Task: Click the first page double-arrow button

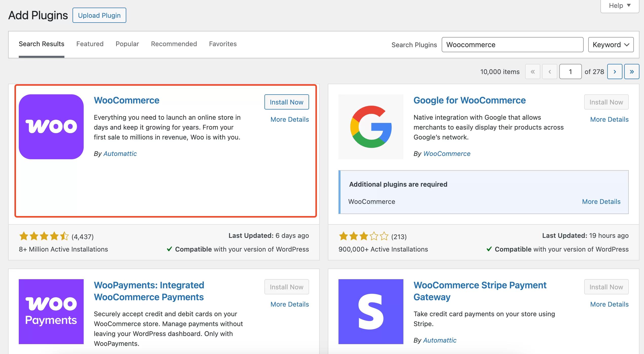Action: point(533,72)
